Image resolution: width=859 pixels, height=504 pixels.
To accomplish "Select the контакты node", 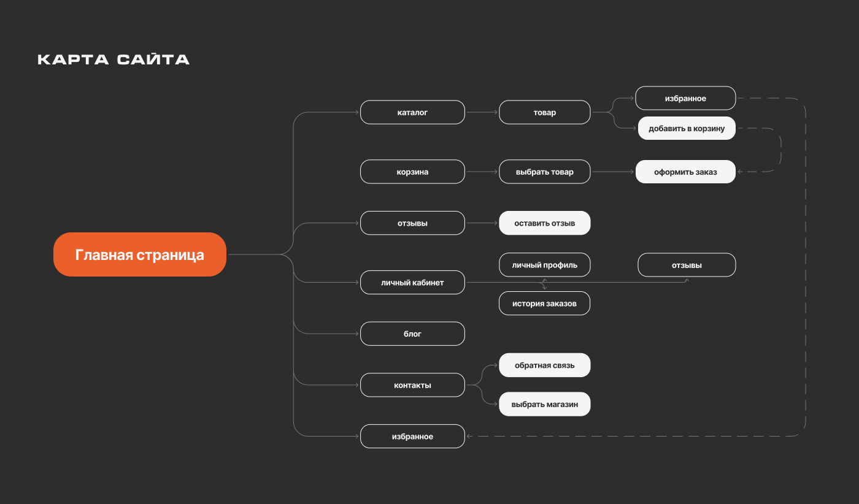I will [412, 385].
